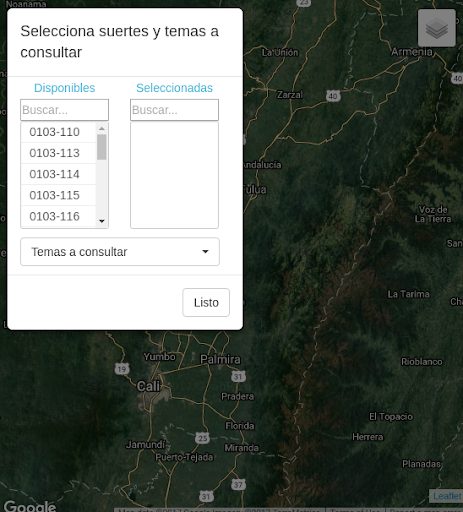
Task: Click route 25 shield near Florida
Action: click(203, 438)
